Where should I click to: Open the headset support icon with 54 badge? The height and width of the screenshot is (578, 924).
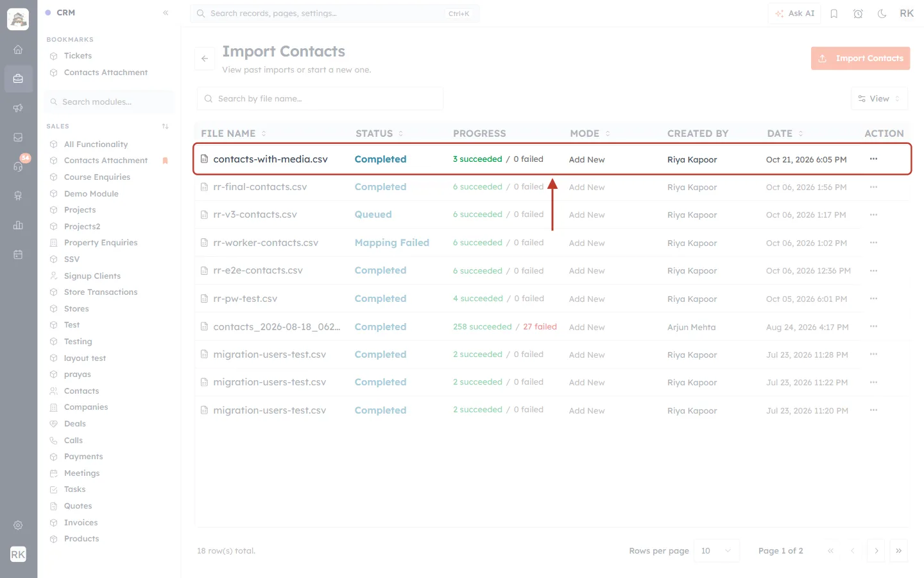(x=18, y=166)
